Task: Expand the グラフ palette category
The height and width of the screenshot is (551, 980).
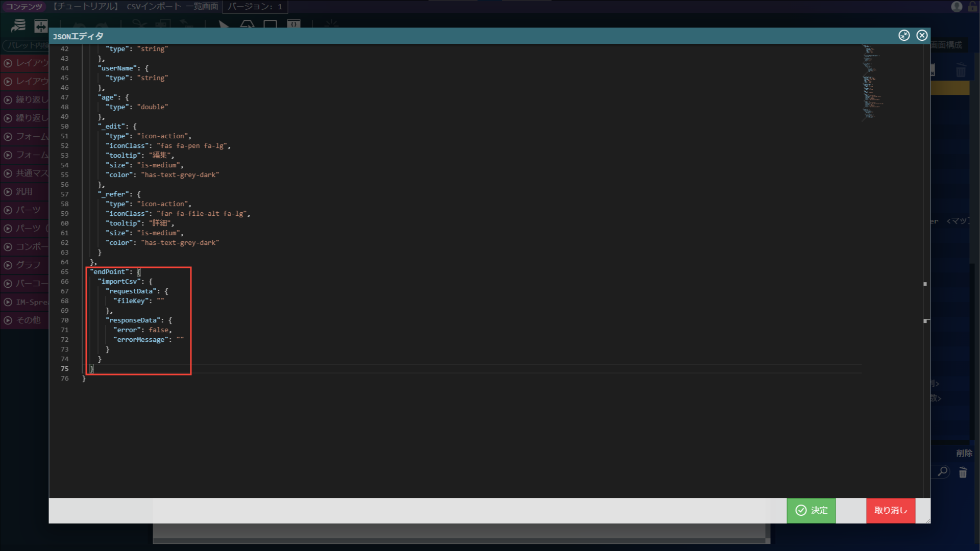Action: tap(24, 265)
